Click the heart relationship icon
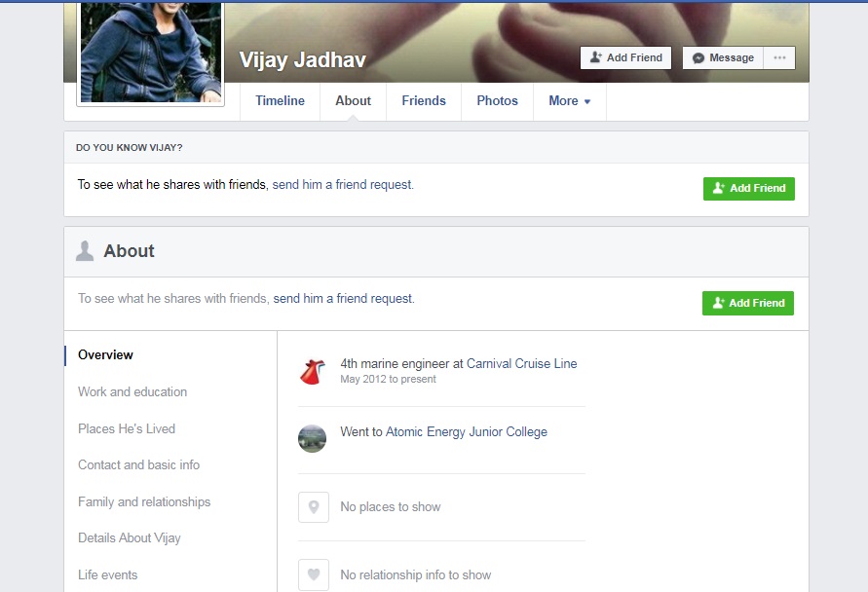868x592 pixels. [314, 574]
